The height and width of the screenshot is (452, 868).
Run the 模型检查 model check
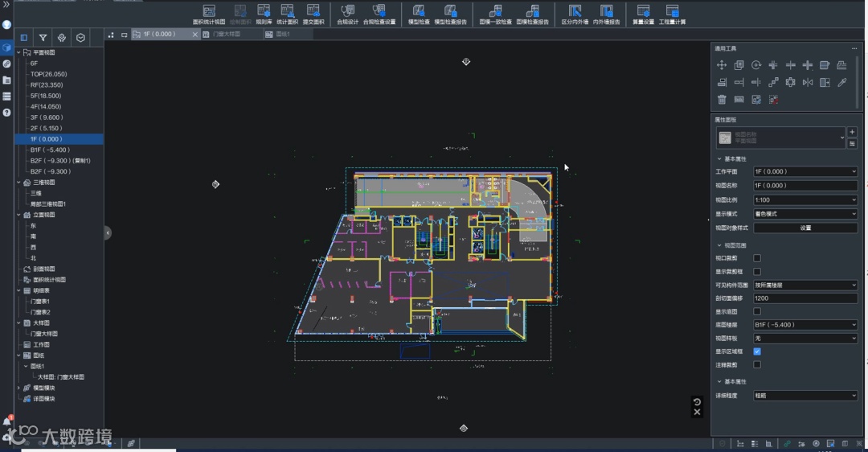click(419, 15)
